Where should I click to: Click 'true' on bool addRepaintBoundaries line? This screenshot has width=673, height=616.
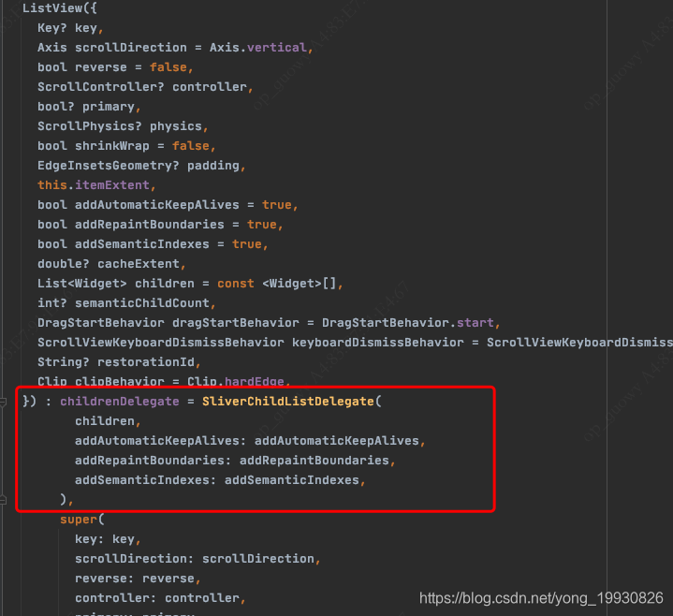[x=262, y=225]
